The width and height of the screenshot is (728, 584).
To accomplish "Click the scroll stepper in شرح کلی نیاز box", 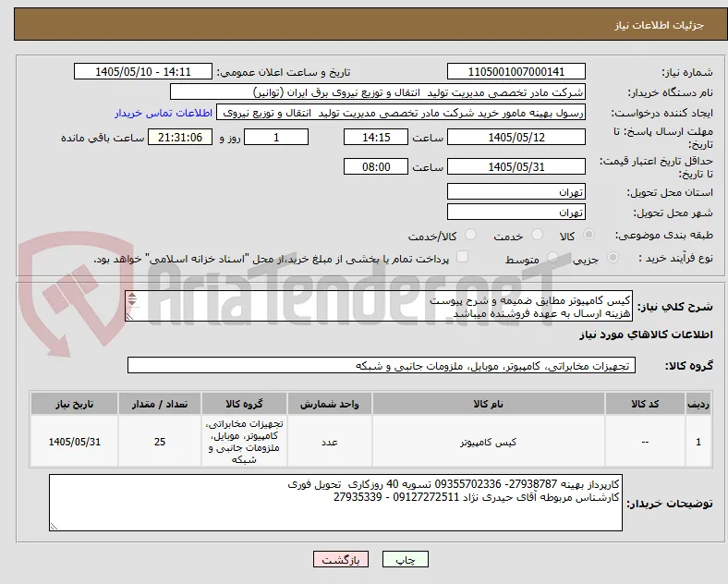I will click(132, 299).
